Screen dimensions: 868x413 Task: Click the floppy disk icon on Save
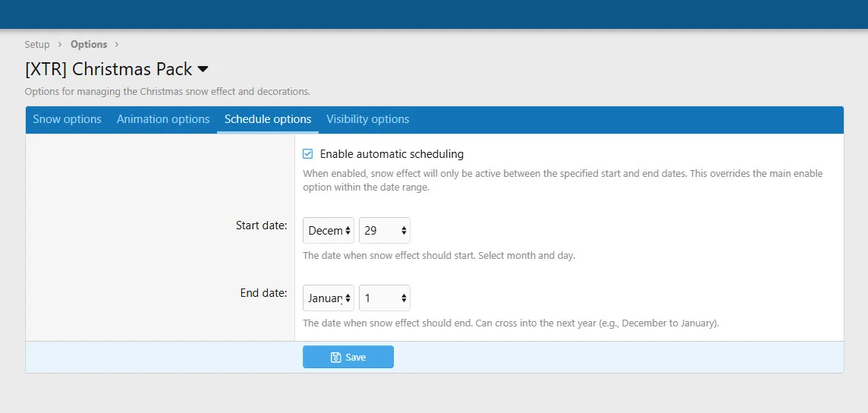coord(336,358)
